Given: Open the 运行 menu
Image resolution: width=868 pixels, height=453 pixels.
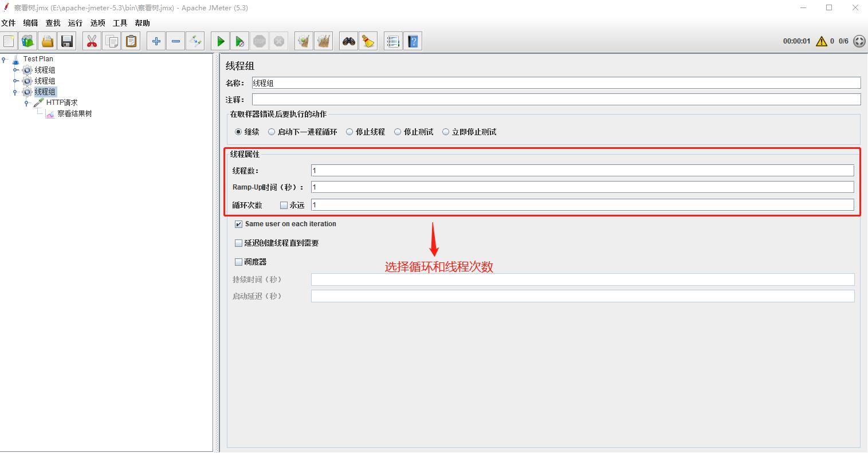Looking at the screenshot, I should point(75,23).
